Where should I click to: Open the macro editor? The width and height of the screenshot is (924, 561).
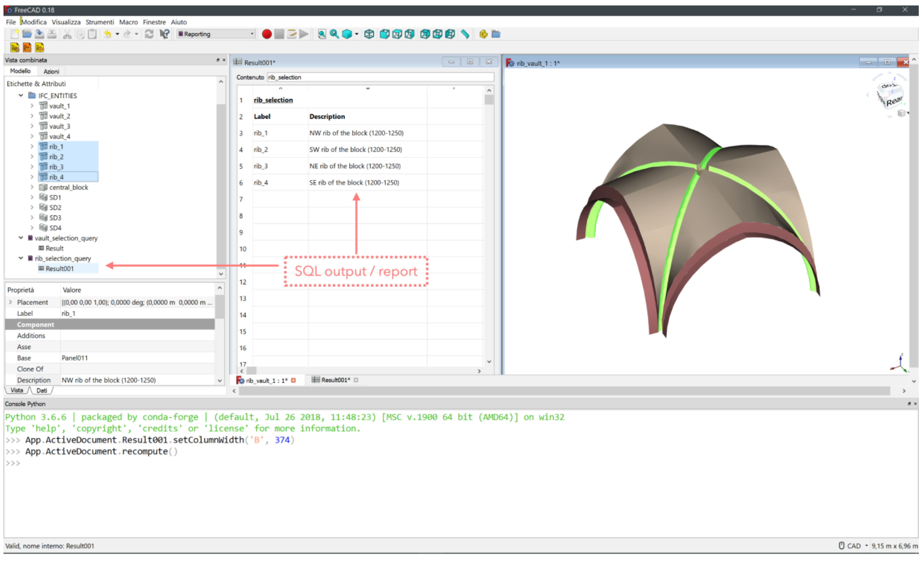tap(292, 34)
